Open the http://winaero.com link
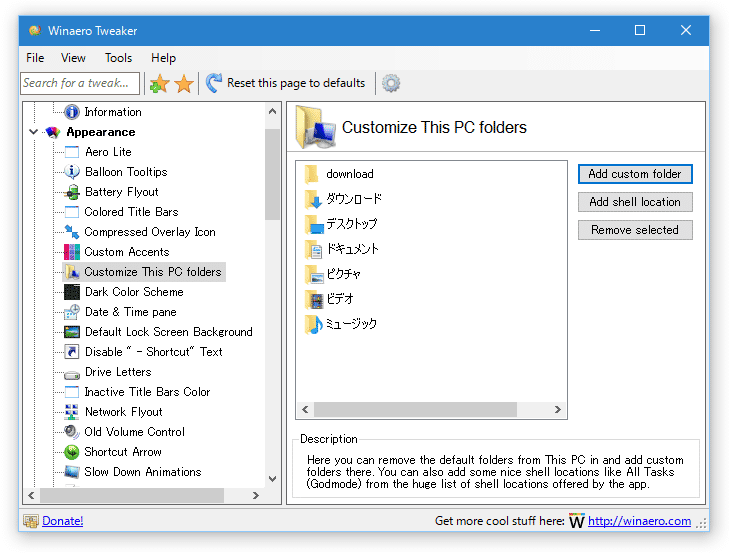The image size is (729, 553). 639,521
